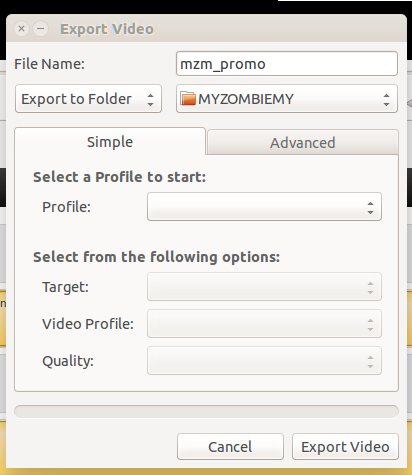Open the Target dropdown list
This screenshot has width=412, height=475.
(264, 287)
